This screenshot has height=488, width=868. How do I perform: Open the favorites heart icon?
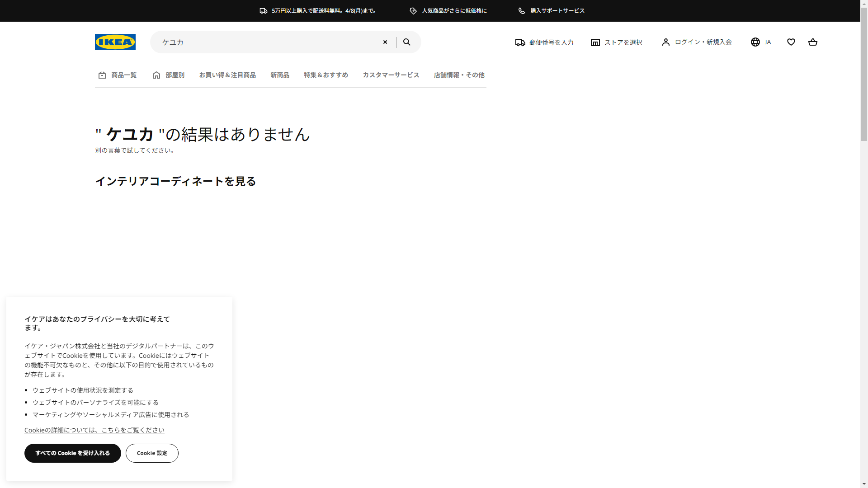(x=791, y=42)
